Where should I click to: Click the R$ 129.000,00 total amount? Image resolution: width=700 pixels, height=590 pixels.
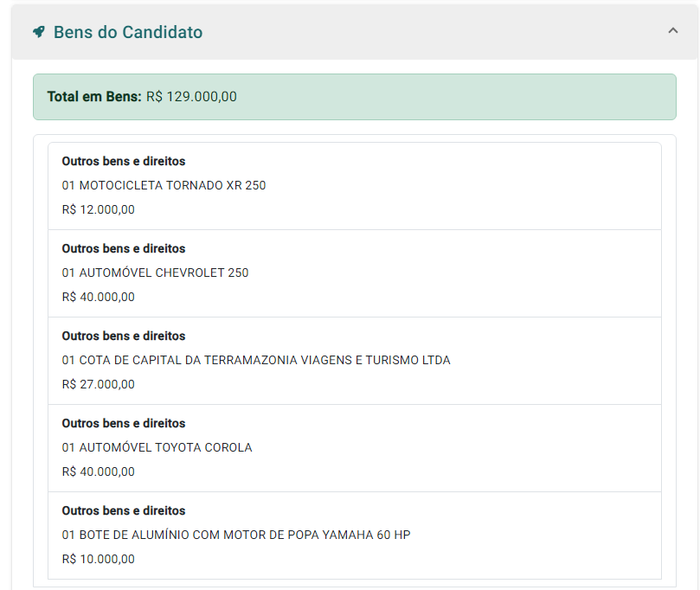click(x=191, y=97)
